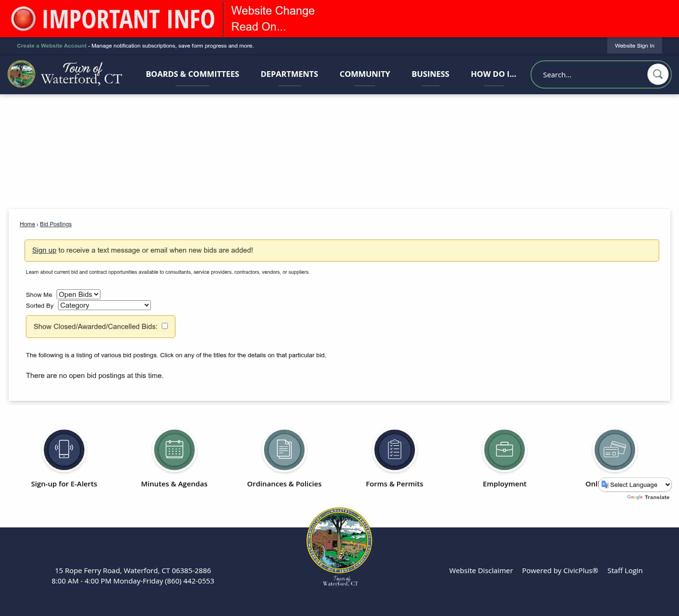Open Boards & Committees menu
Image resolution: width=679 pixels, height=616 pixels.
192,74
